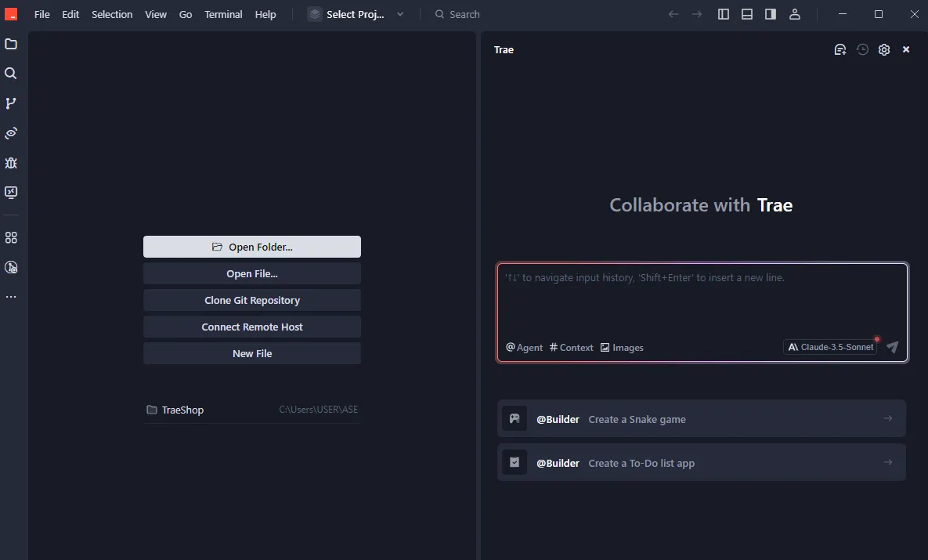The image size is (928, 560).
Task: Open the Selection menu
Action: 112,14
